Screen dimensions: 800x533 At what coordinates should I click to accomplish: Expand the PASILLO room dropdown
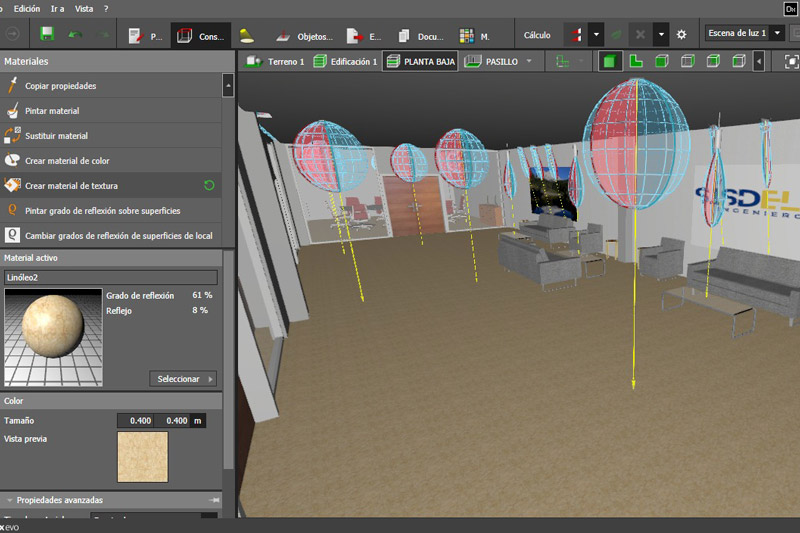point(530,62)
